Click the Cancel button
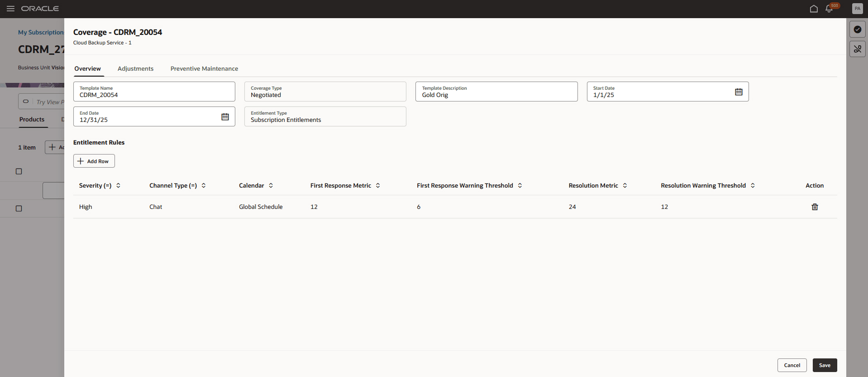Screen dimensions: 868x377 [792, 365]
